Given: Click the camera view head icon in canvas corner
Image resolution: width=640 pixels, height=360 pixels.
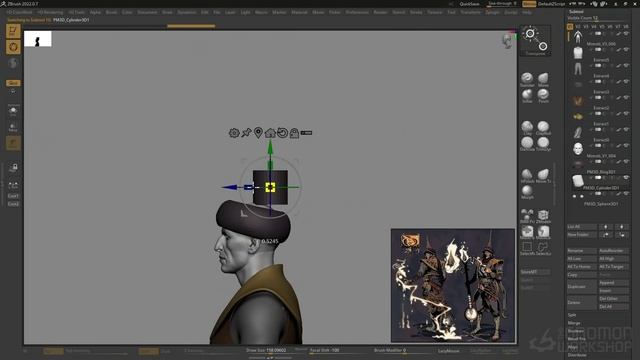Looking at the screenshot, I should point(507,40).
